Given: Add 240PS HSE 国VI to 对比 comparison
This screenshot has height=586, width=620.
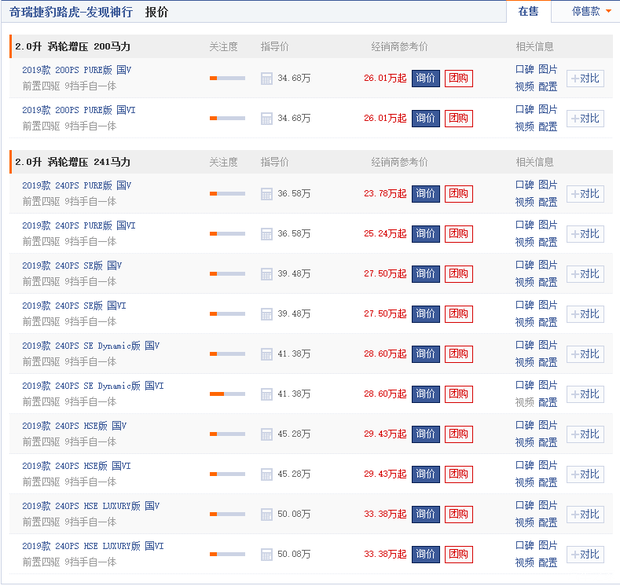Looking at the screenshot, I should [x=585, y=474].
